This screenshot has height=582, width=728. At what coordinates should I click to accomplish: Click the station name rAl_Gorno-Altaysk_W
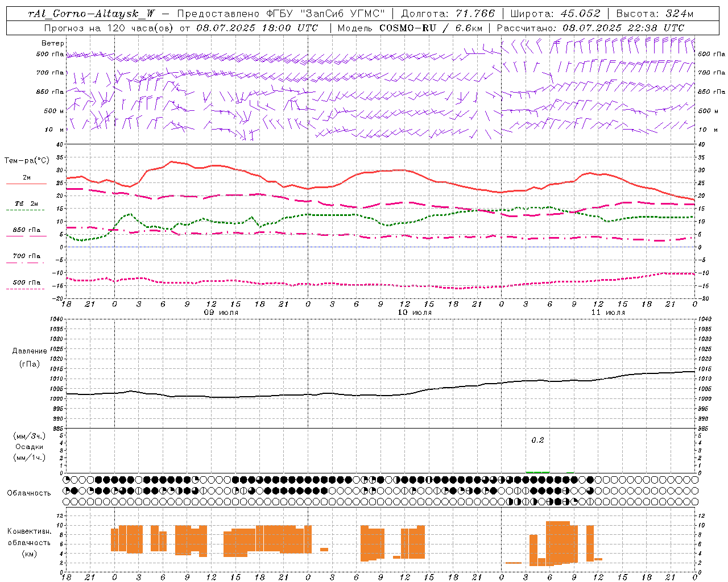91,14
